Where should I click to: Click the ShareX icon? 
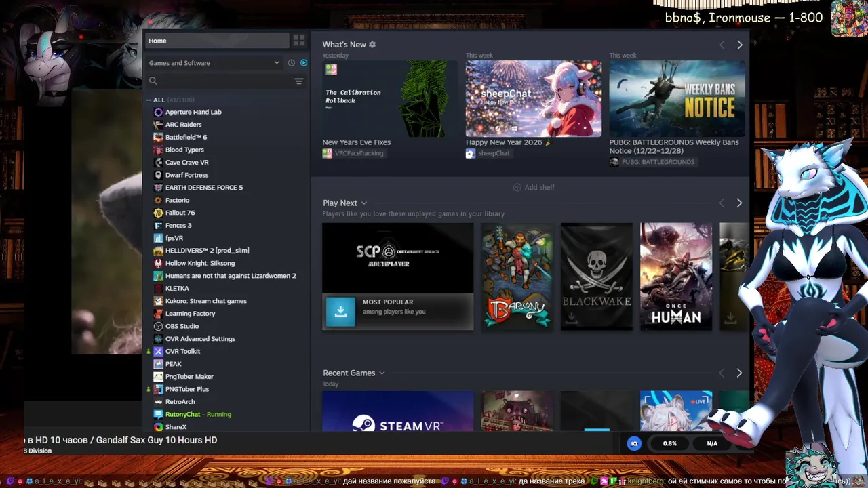[158, 427]
